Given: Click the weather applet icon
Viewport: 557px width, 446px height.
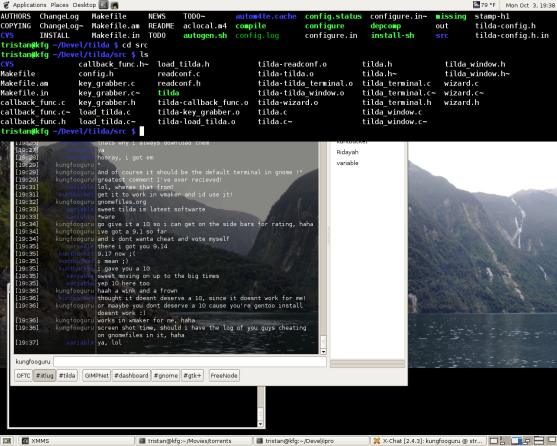Looking at the screenshot, I should coord(476,5).
